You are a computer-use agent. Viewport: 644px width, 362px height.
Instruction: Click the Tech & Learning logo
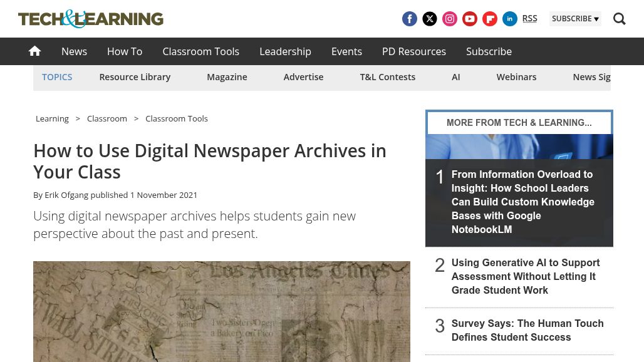[91, 19]
